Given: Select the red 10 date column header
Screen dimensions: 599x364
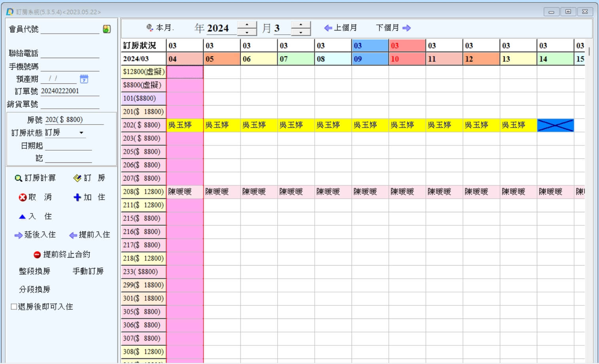Looking at the screenshot, I should [x=407, y=59].
